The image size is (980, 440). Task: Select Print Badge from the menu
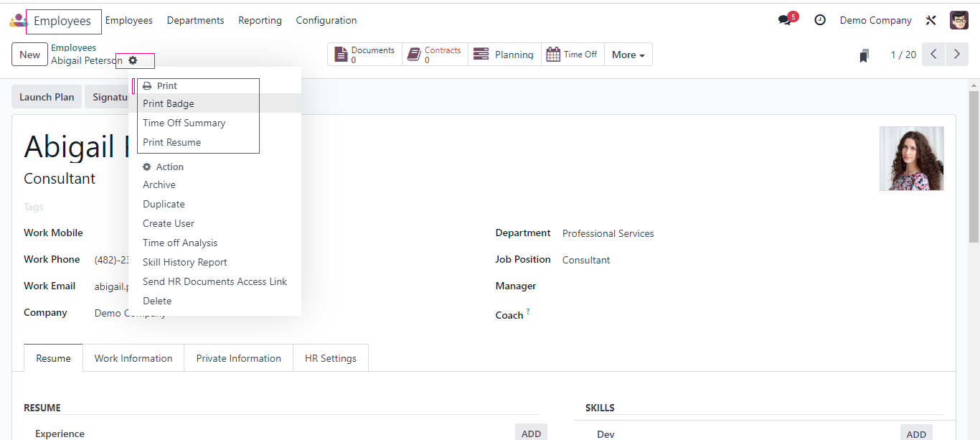click(x=169, y=103)
